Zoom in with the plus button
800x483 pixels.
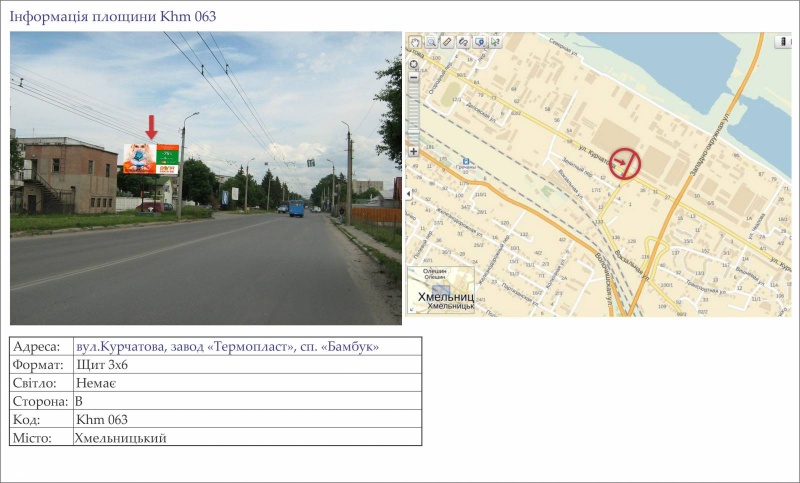[x=414, y=152]
